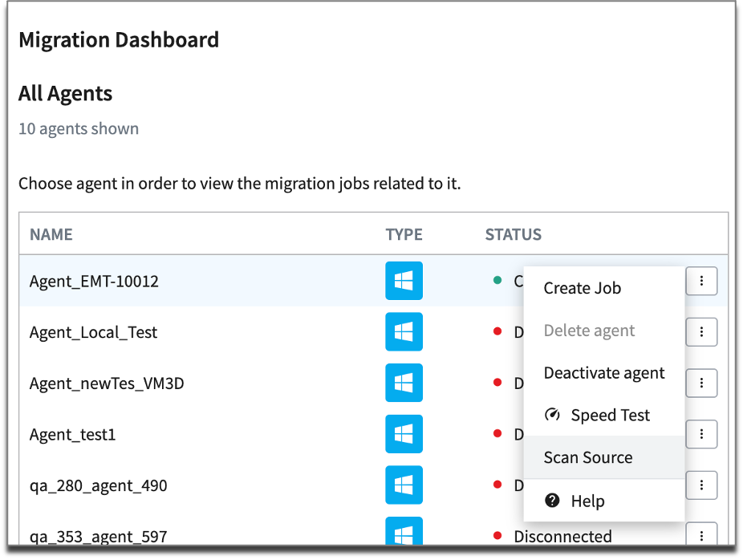Click Windows icon in Agent_Local_Test row
Viewport: 743px width, 560px height.
pos(404,331)
